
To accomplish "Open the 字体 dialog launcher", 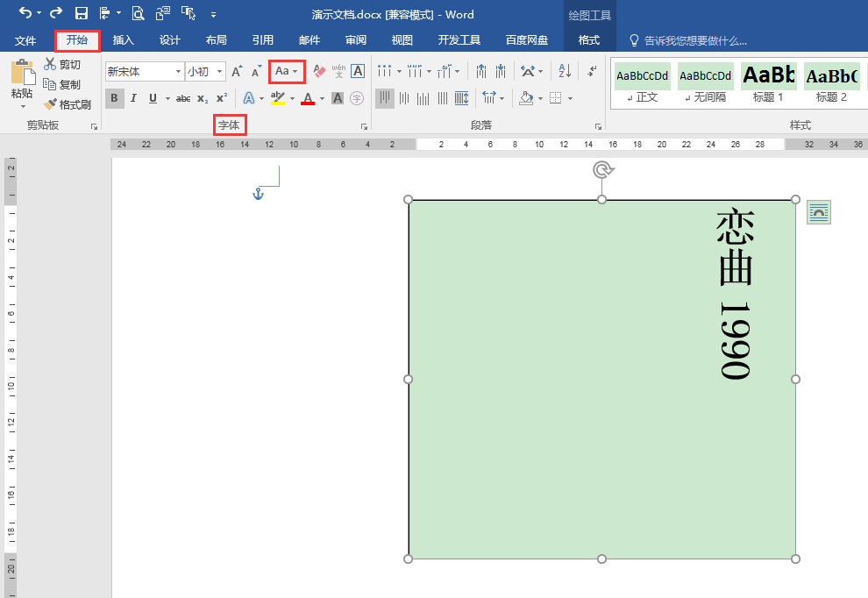I will click(364, 127).
